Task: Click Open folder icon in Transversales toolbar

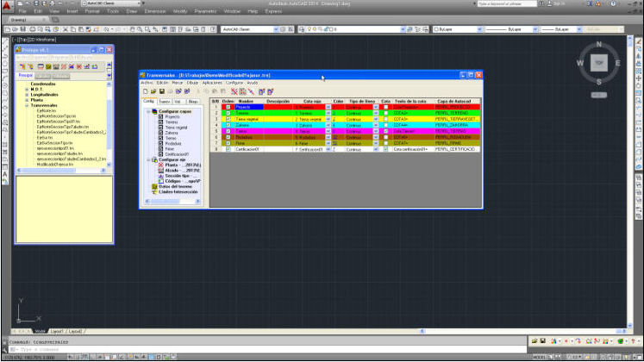Action: point(153,91)
